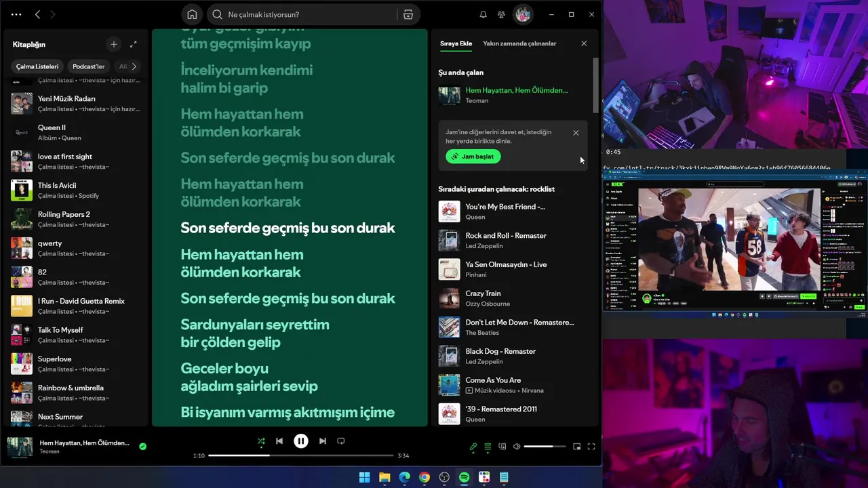This screenshot has width=868, height=488.
Task: Open Microsoft Edge from taskbar
Action: [404, 477]
